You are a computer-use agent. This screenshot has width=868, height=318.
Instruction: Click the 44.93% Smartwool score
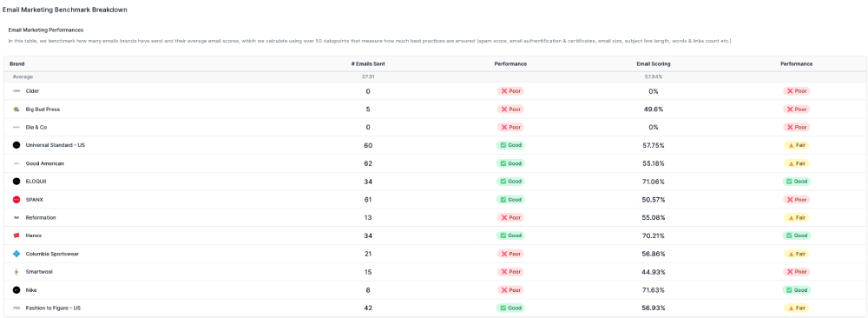click(654, 271)
